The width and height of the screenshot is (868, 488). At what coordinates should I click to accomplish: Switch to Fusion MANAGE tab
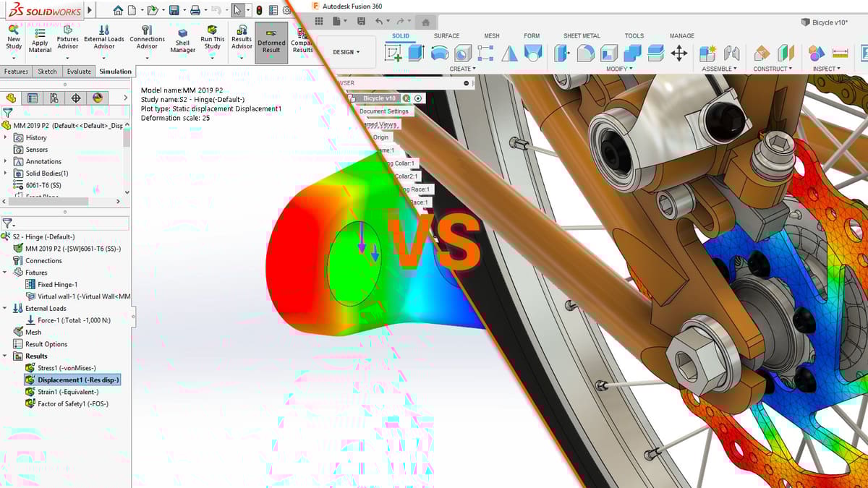pos(682,35)
